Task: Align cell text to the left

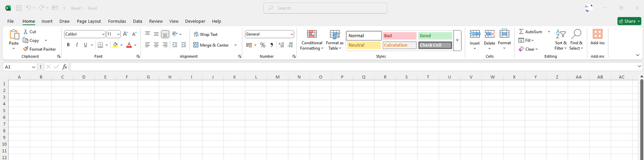Action: point(148,45)
